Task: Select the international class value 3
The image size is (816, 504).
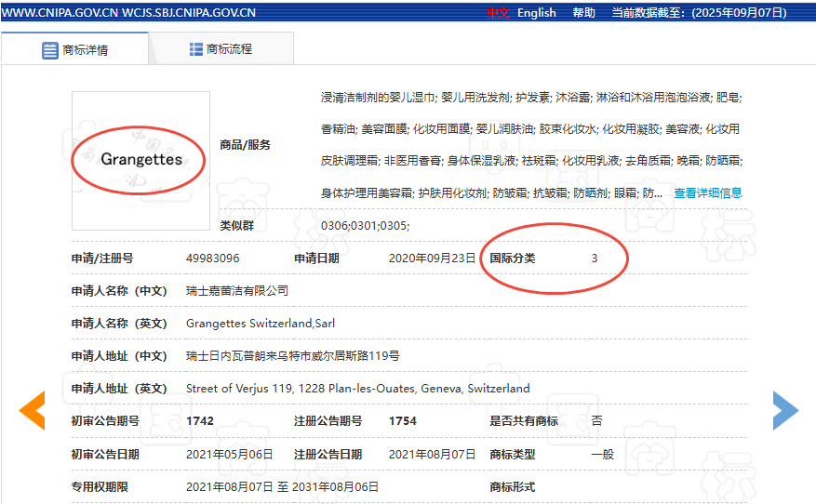Action: click(x=595, y=258)
